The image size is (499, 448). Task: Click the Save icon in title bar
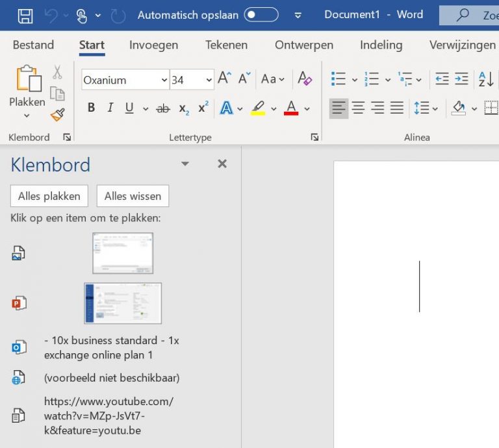tap(25, 16)
